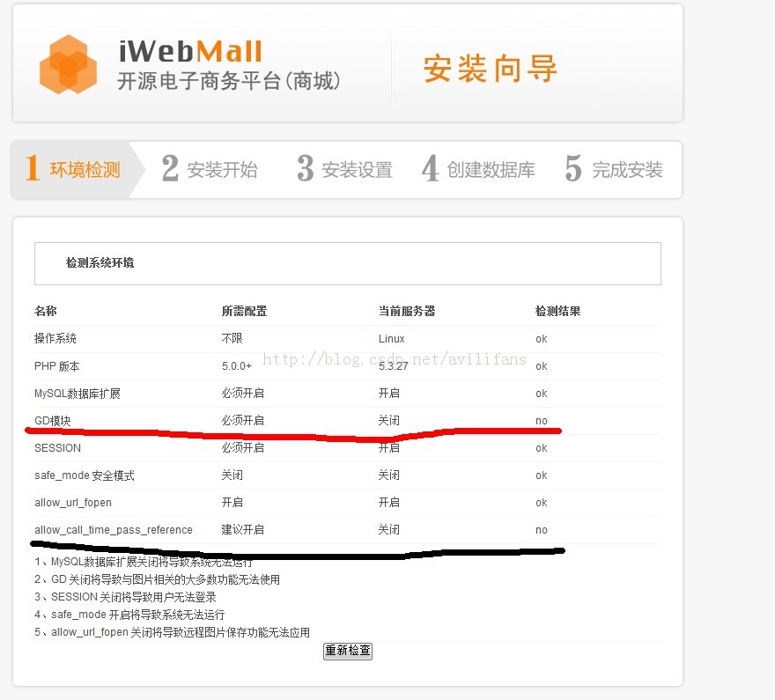Click the 不限 requirement for 操作系统

pyautogui.click(x=232, y=339)
